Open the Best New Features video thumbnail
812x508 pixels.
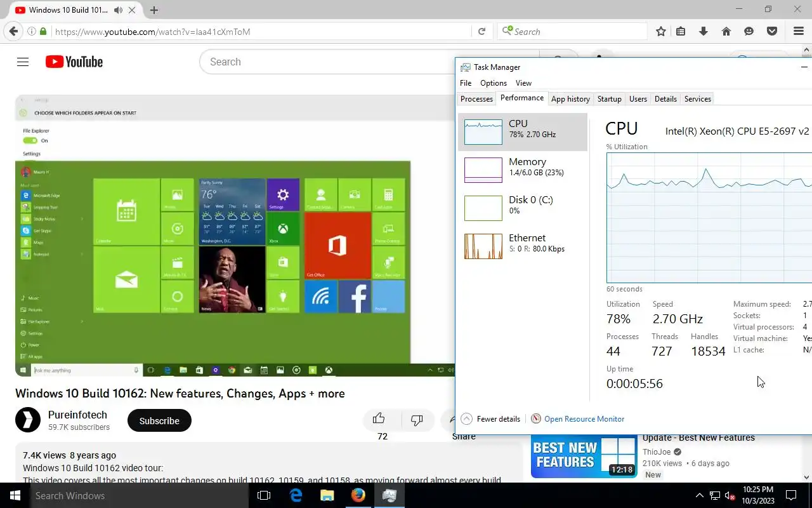click(x=584, y=457)
